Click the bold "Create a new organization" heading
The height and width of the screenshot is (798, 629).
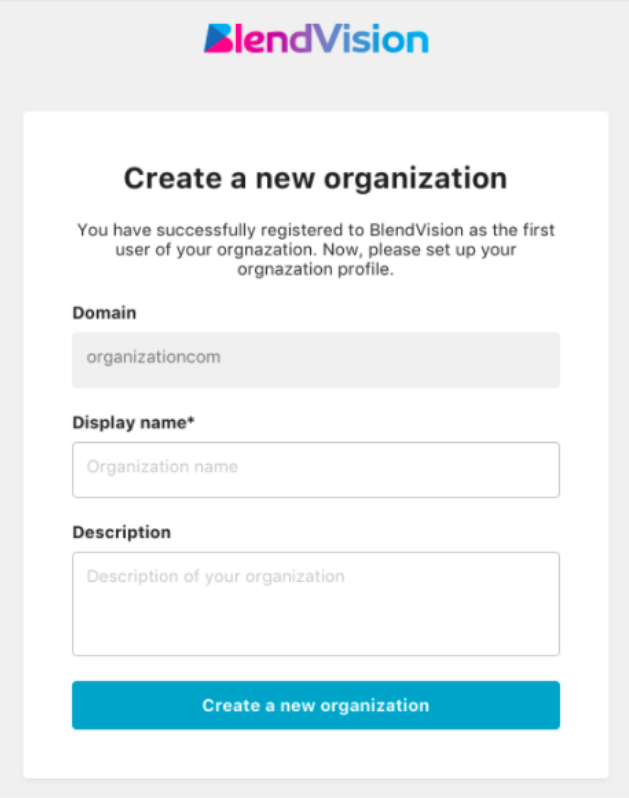(315, 179)
